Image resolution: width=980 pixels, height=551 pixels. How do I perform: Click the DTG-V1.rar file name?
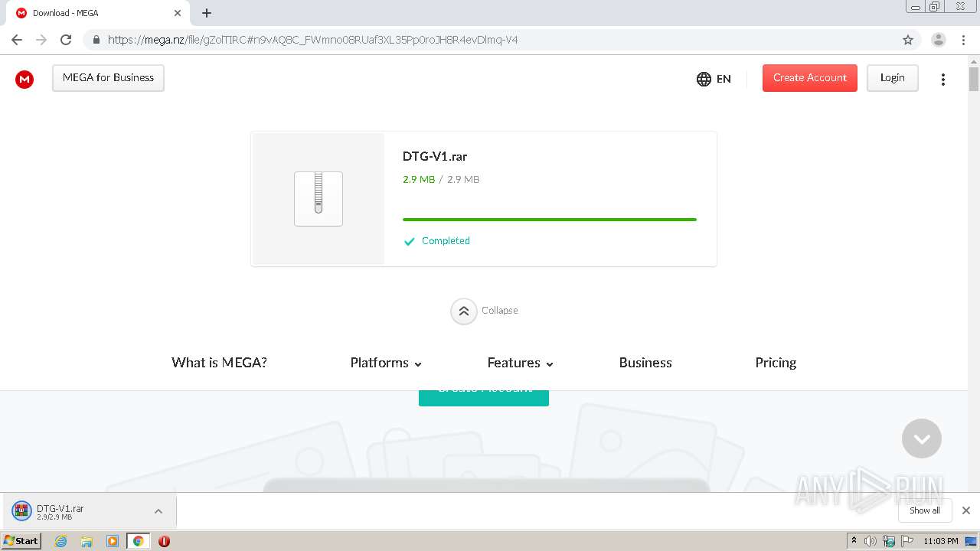click(x=435, y=156)
